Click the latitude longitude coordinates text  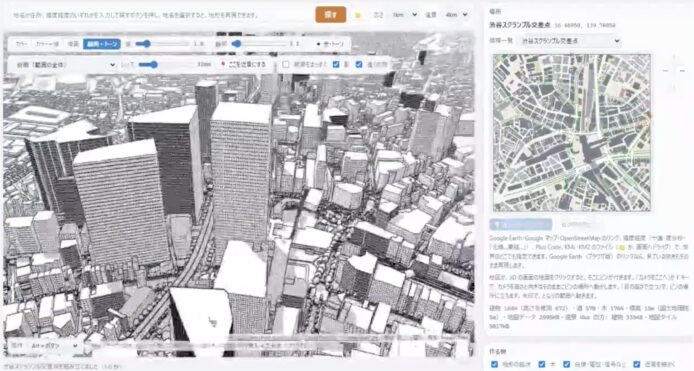pyautogui.click(x=585, y=26)
